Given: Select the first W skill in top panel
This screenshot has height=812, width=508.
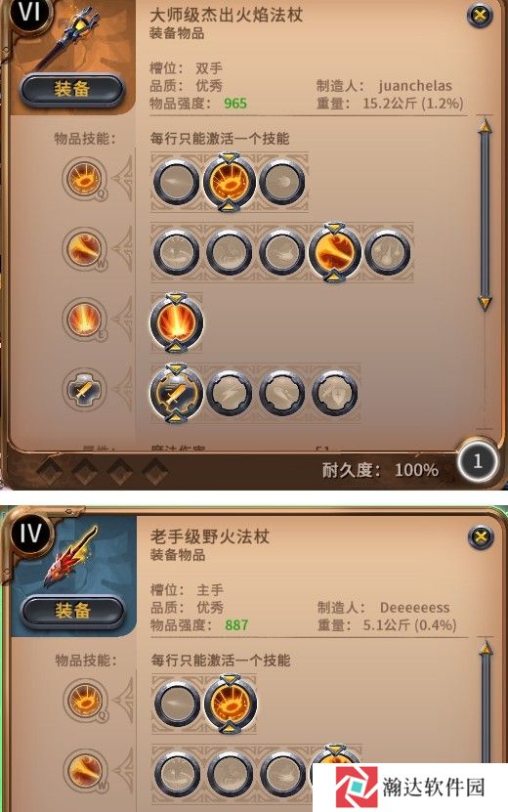Looking at the screenshot, I should point(177,253).
